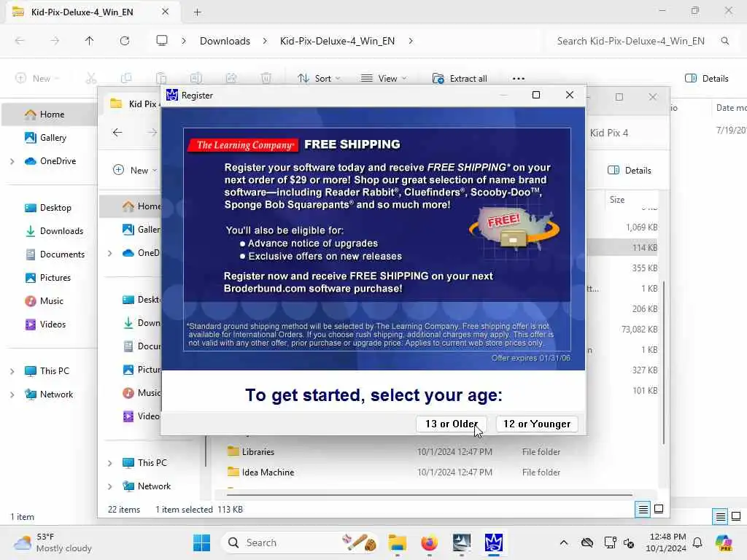Click Back arrow in Kid Pix 4 window

pyautogui.click(x=117, y=133)
